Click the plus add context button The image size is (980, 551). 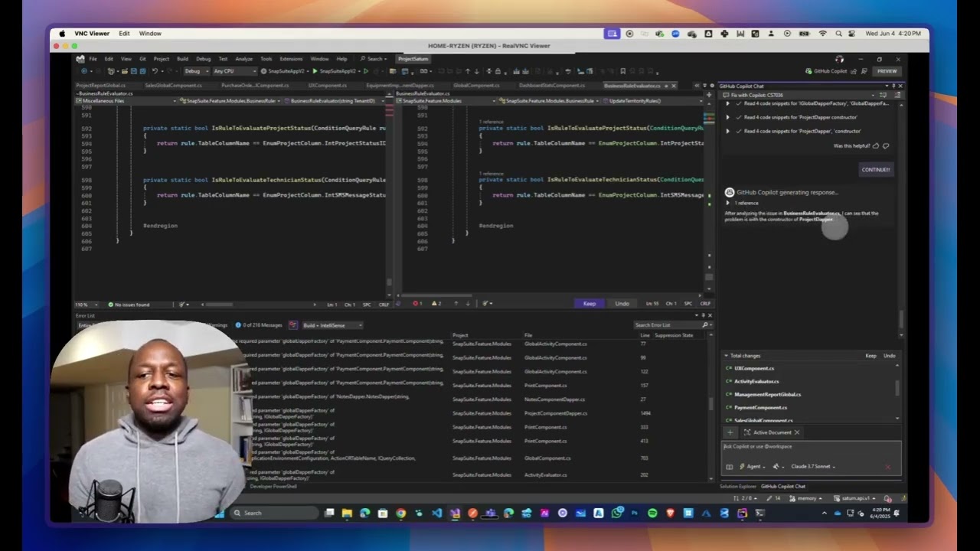(730, 432)
